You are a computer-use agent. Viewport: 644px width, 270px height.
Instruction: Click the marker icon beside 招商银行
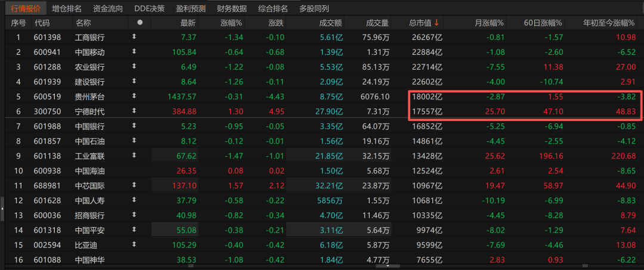point(134,215)
